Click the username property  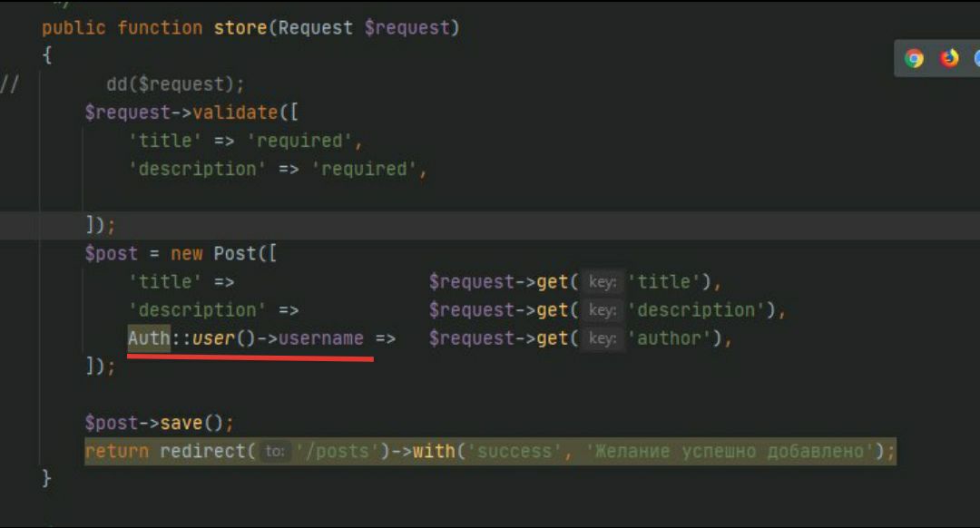pyautogui.click(x=320, y=338)
